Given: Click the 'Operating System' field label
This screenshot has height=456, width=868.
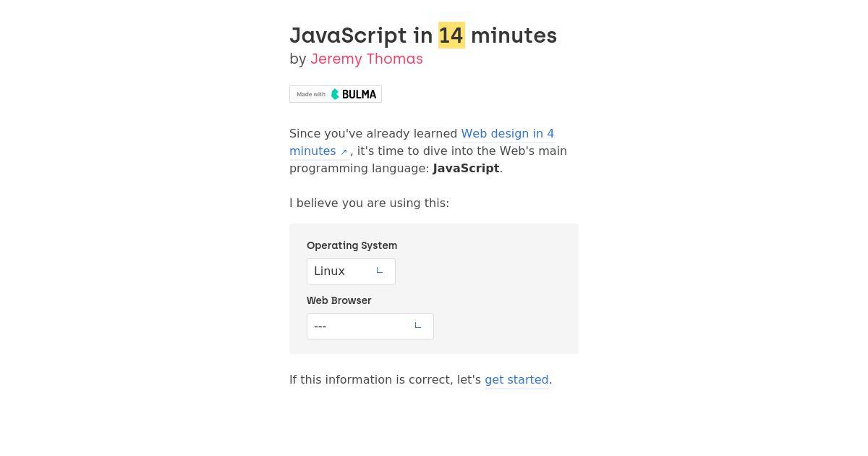Looking at the screenshot, I should (352, 245).
